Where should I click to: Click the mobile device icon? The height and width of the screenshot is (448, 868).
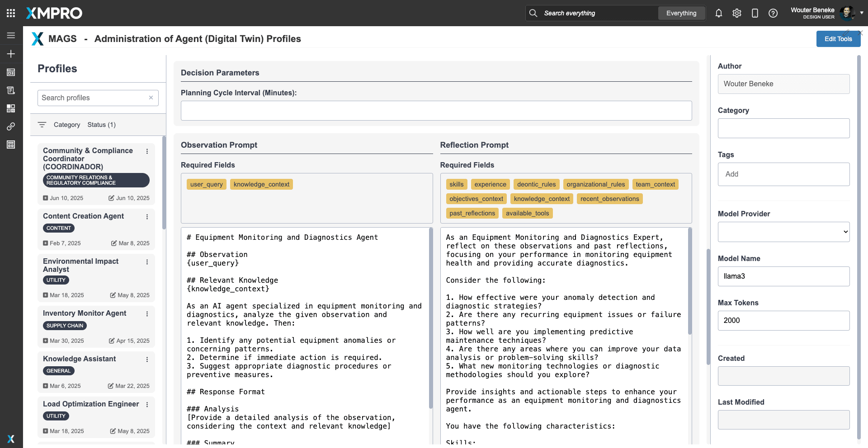(755, 13)
